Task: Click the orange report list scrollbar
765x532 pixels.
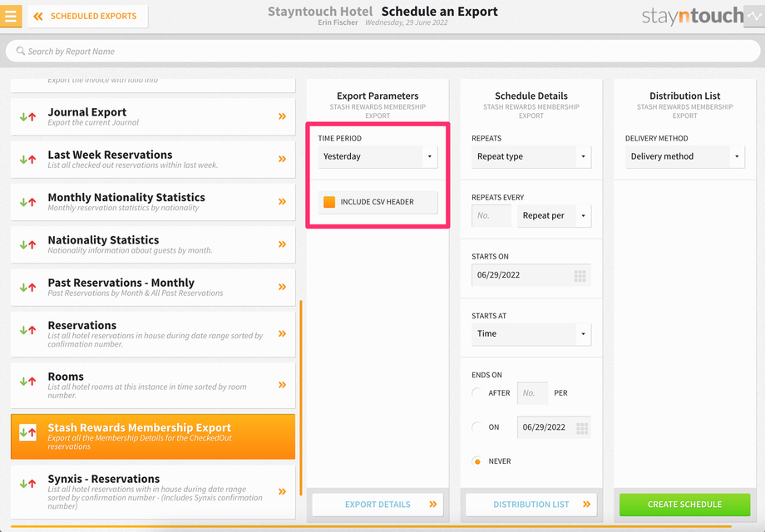Action: coord(301,398)
